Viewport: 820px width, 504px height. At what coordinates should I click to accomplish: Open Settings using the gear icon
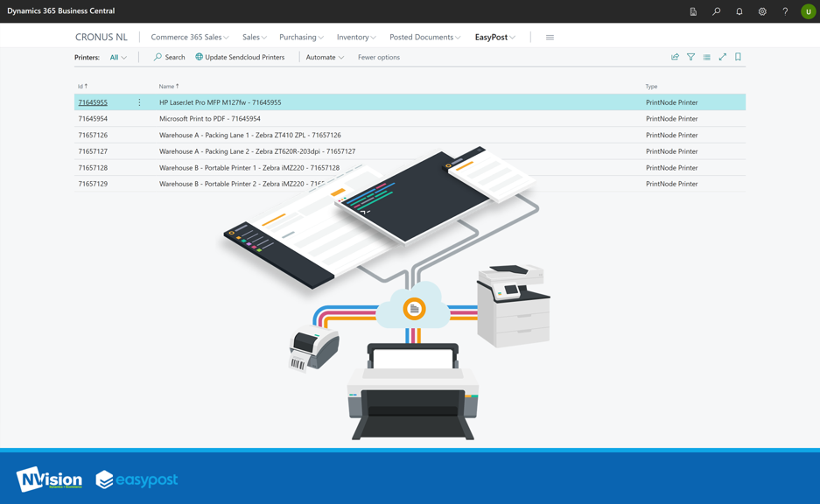(762, 11)
